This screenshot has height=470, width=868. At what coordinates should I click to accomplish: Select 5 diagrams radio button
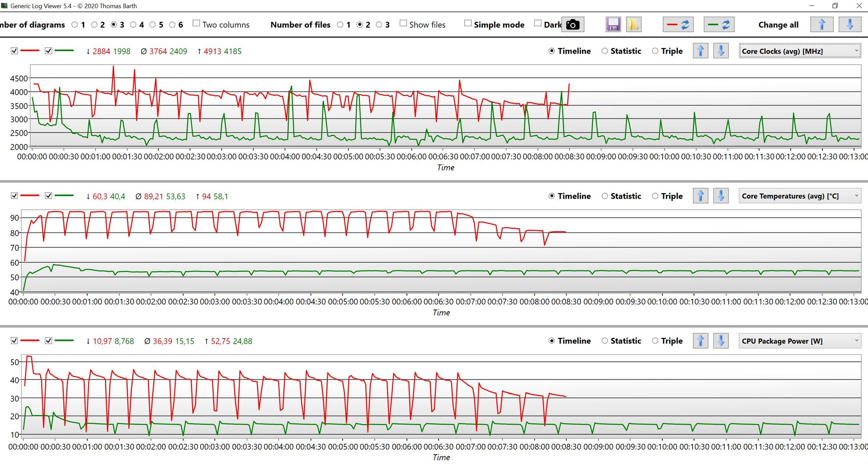pos(152,25)
